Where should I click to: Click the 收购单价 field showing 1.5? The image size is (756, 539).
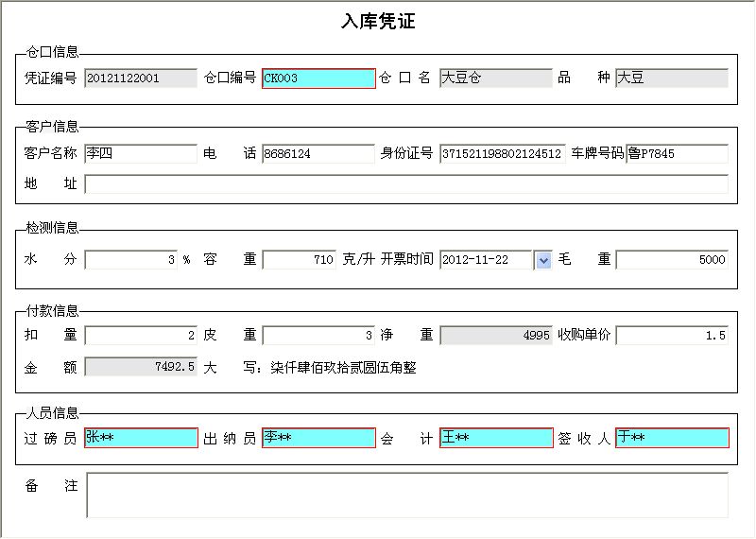click(671, 336)
